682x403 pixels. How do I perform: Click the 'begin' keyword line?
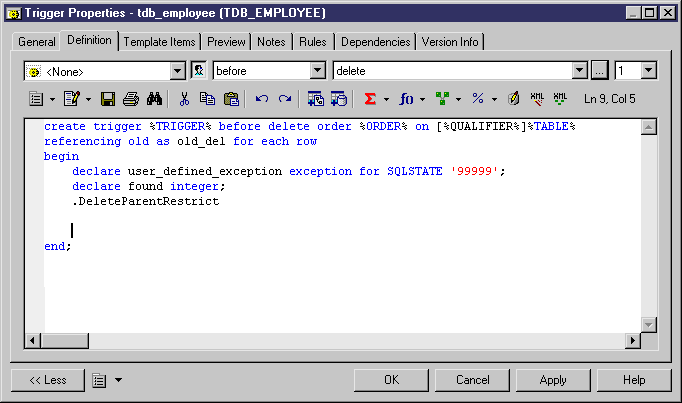pos(61,157)
